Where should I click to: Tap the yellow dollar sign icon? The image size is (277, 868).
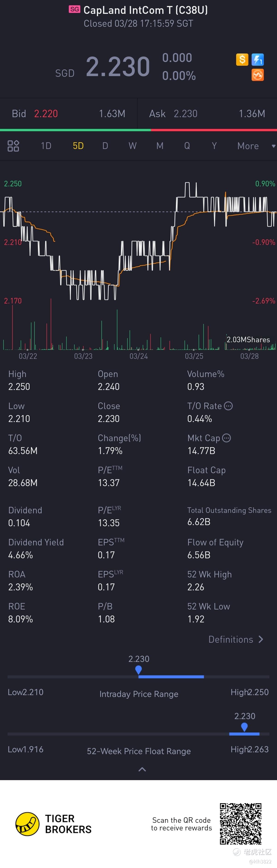[x=242, y=60]
